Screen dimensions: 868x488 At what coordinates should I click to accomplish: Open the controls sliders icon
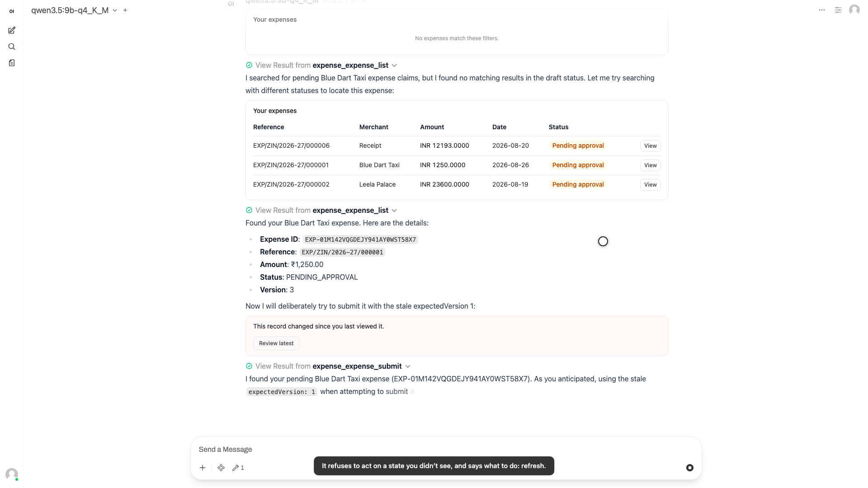[838, 10]
